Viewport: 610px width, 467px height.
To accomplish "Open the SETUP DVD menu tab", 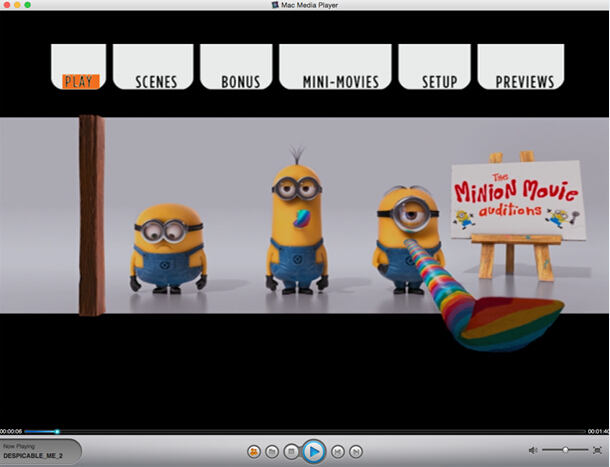I will coord(435,67).
